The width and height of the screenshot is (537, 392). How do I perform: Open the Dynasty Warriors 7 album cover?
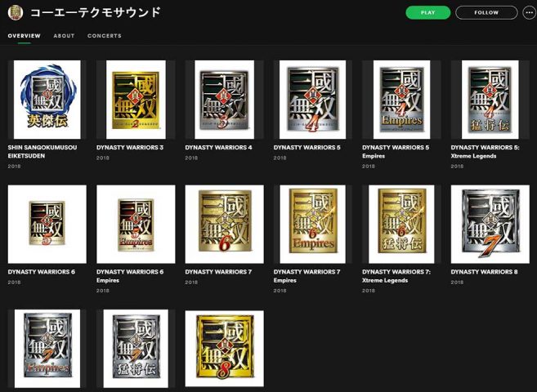[224, 224]
